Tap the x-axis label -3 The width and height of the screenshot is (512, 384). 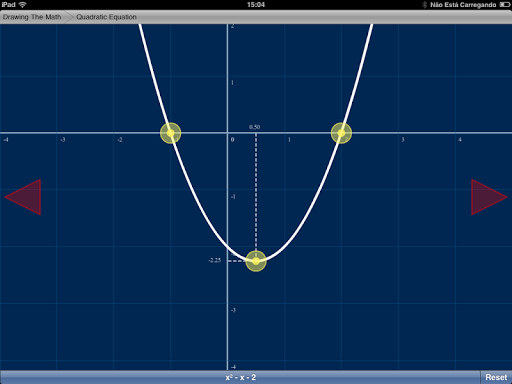pyautogui.click(x=63, y=140)
